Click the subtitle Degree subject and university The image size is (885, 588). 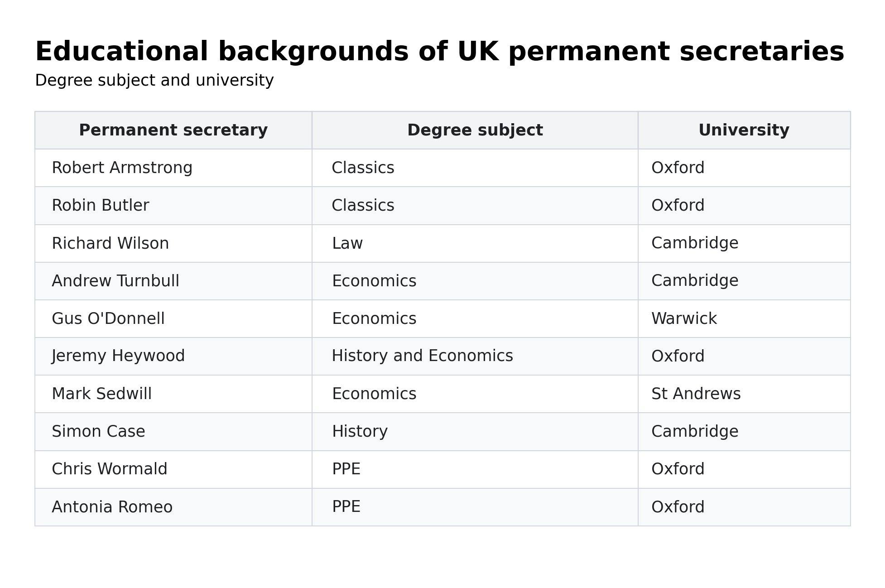154,81
